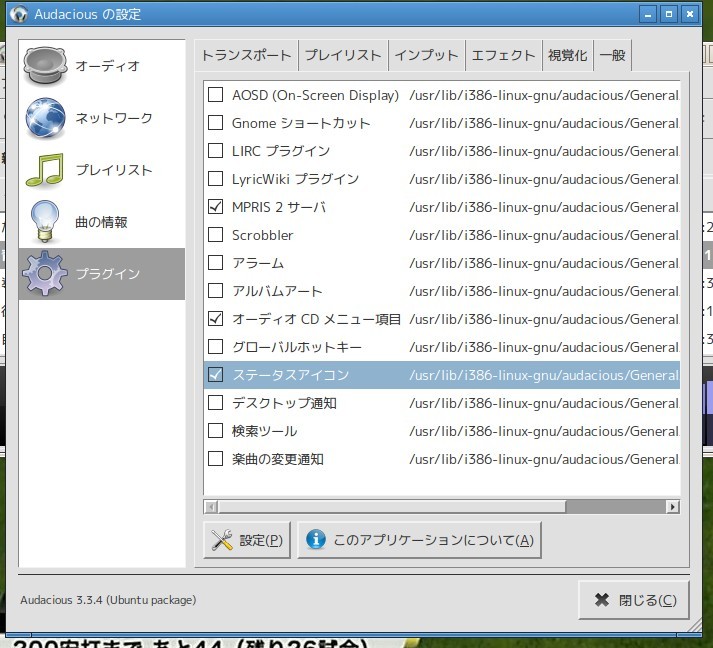Enable Gnome ショートカット checkbox

tap(216, 123)
